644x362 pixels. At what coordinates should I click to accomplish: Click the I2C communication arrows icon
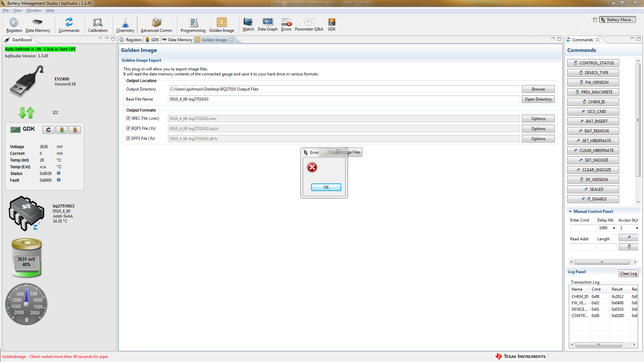tap(26, 113)
